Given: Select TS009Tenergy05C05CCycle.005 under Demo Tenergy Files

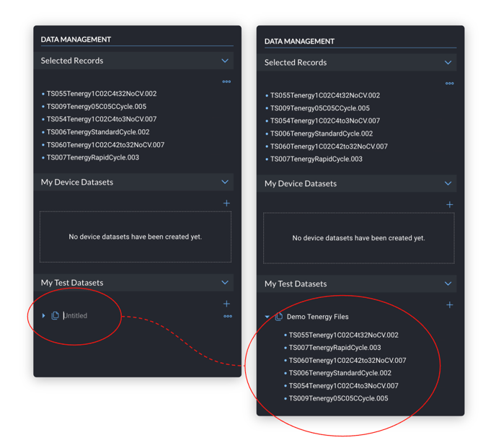Looking at the screenshot, I should click(338, 398).
